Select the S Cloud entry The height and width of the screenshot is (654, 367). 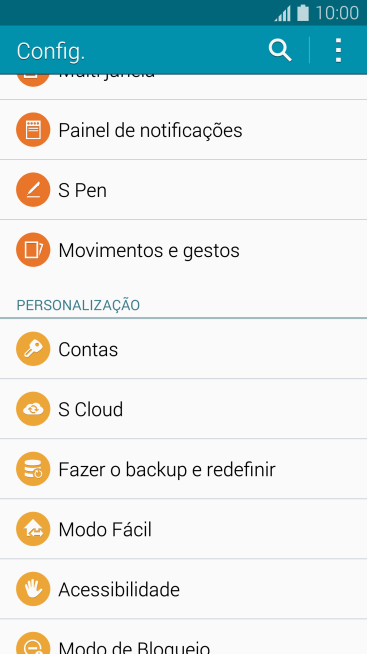184,409
